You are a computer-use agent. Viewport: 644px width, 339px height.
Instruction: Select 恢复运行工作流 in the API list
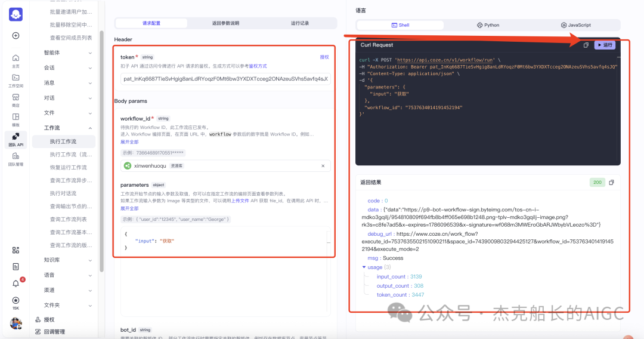68,168
